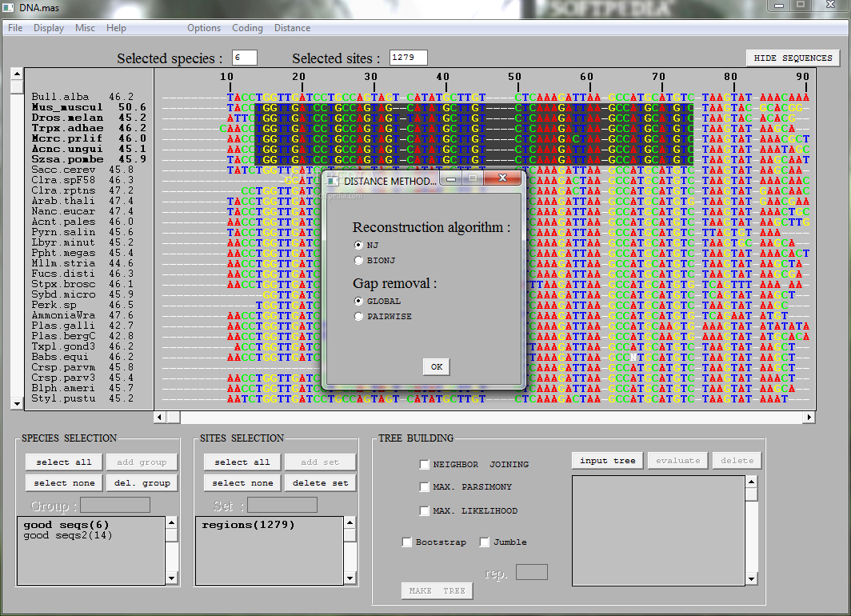Click tree list scroll up arrow
Viewport: 851px width, 616px height.
pos(751,482)
